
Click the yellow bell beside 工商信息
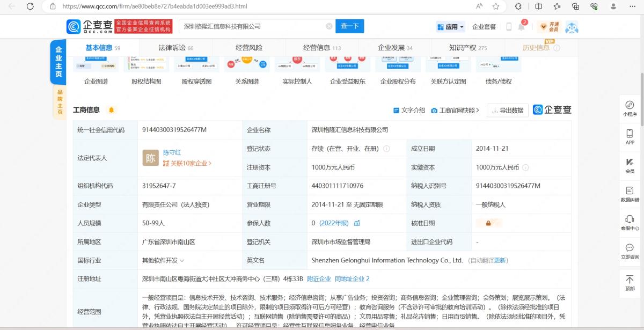pos(111,109)
